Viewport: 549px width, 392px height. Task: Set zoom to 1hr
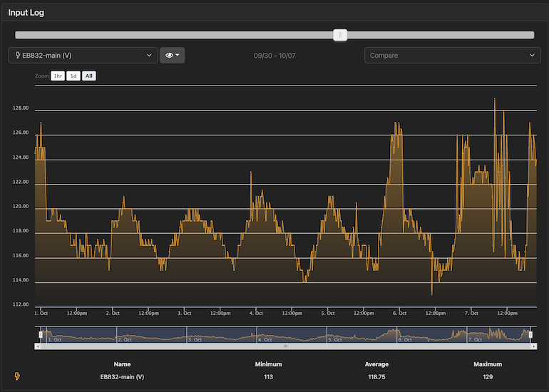coord(58,76)
